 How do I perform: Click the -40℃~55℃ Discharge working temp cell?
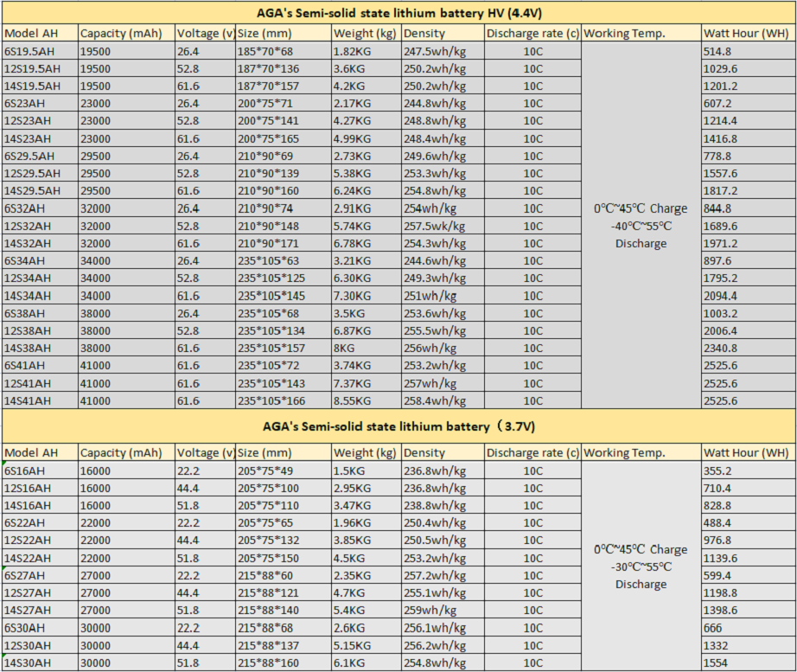[x=641, y=226]
